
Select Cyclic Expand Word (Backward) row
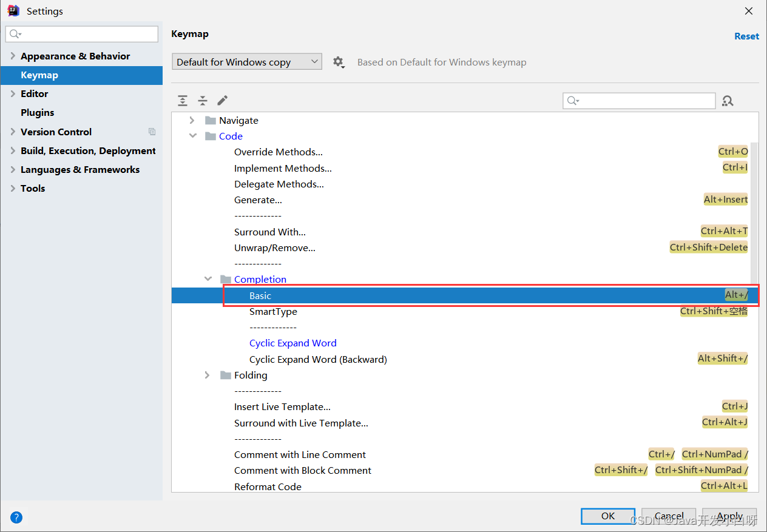[x=465, y=359]
